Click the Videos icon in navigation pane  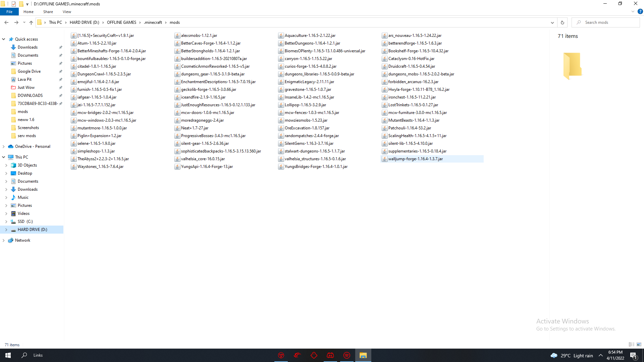(x=13, y=214)
